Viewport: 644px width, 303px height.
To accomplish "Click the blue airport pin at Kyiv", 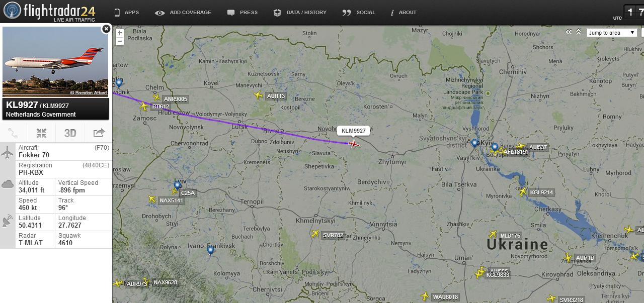I will click(474, 143).
